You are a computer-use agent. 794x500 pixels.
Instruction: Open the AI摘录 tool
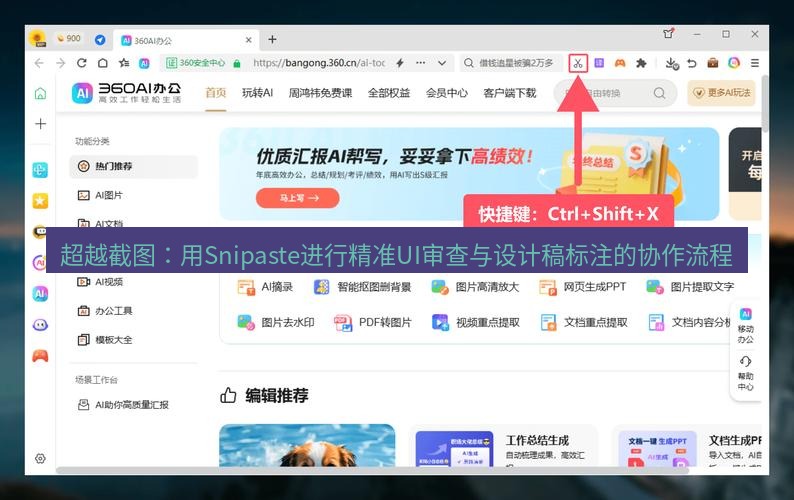pos(265,287)
